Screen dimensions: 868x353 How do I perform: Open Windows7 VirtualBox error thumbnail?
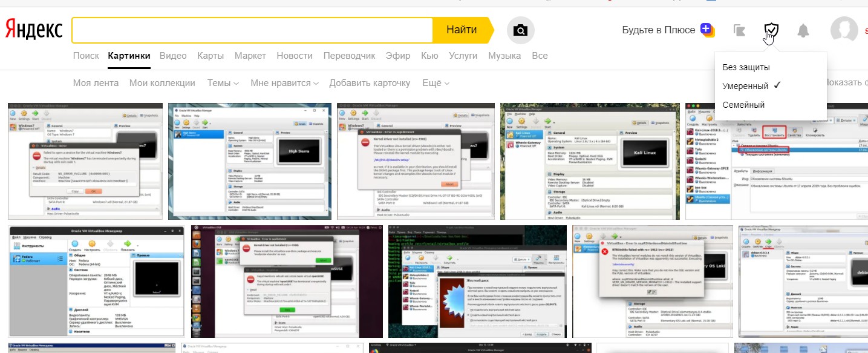84,161
